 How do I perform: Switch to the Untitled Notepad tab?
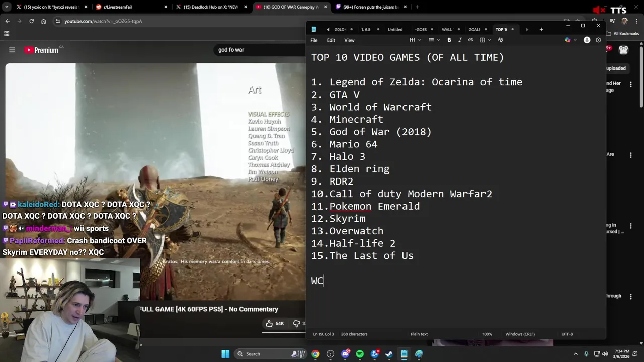[395, 29]
